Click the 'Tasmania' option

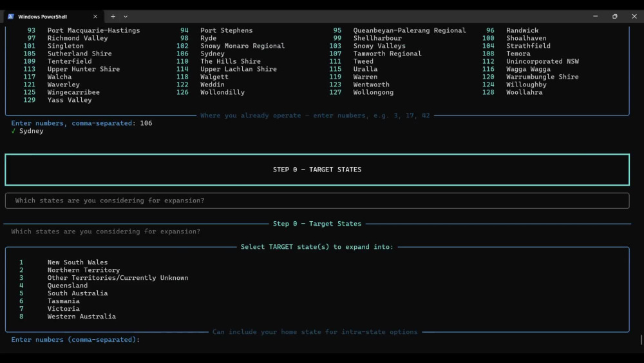(64, 301)
